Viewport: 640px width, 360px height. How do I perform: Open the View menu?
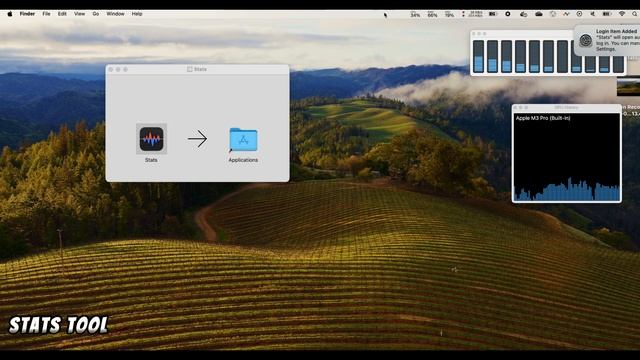(x=80, y=14)
